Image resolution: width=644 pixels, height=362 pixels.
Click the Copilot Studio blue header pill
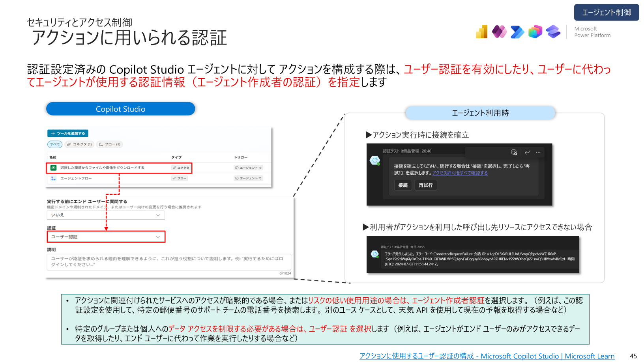tap(121, 109)
